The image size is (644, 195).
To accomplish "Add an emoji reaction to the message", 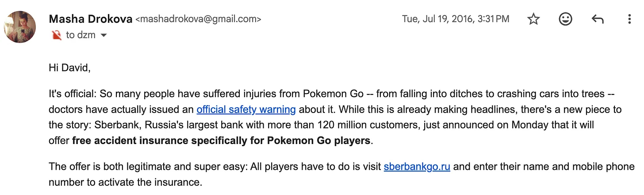I will (565, 19).
